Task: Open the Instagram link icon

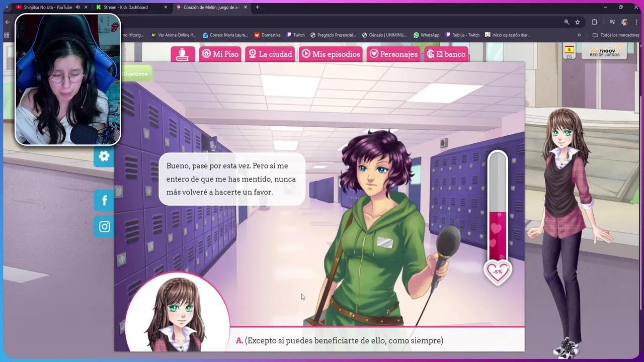Action: coord(104,227)
